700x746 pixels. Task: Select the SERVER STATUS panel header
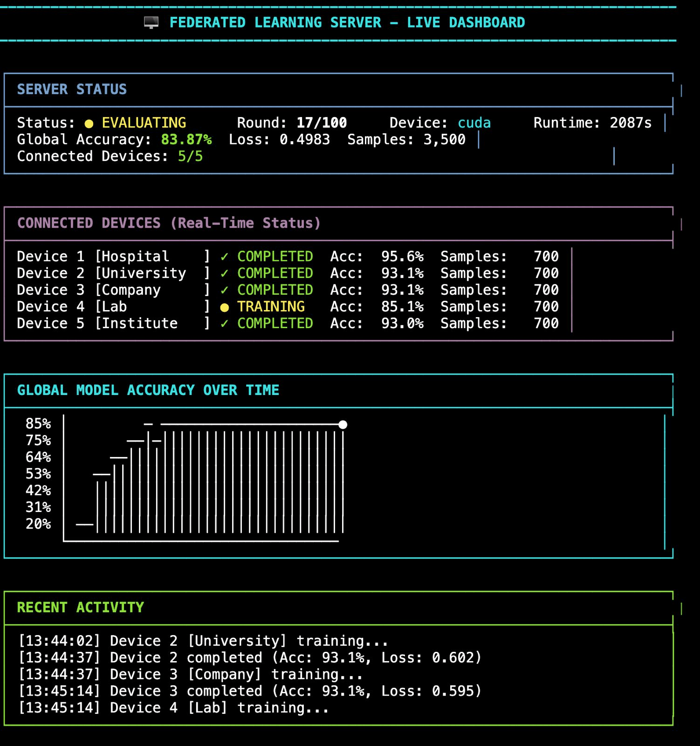coord(72,90)
